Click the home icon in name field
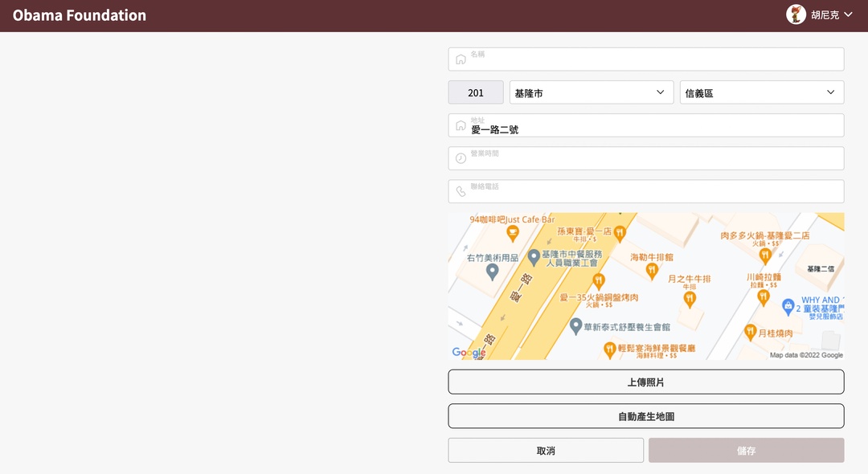Image resolution: width=868 pixels, height=474 pixels. point(461,59)
